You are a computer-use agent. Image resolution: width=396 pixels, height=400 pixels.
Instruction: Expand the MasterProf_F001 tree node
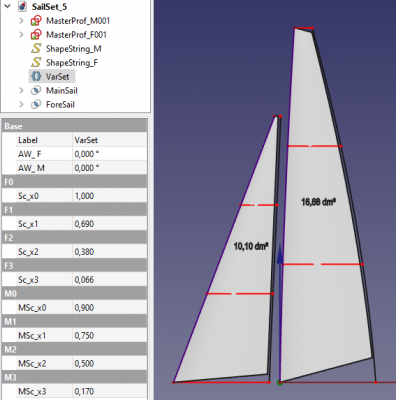click(x=21, y=35)
